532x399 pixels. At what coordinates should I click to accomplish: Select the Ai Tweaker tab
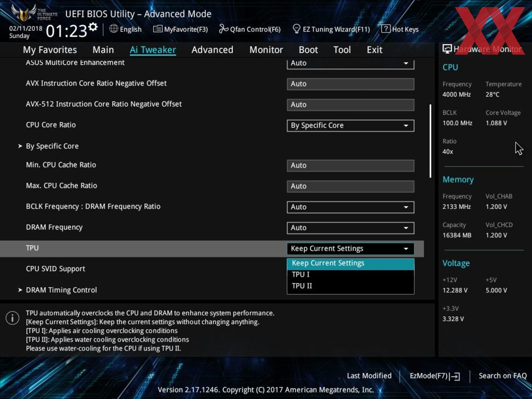(153, 50)
